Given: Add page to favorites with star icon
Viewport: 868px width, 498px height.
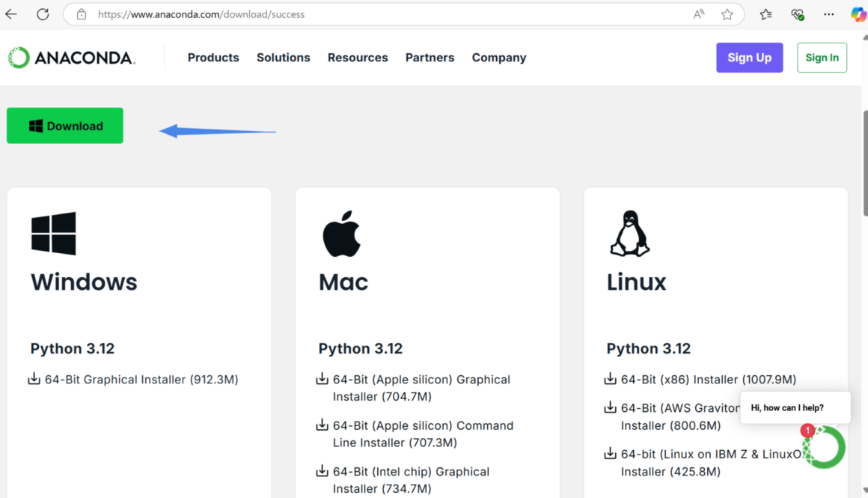Looking at the screenshot, I should [x=727, y=14].
